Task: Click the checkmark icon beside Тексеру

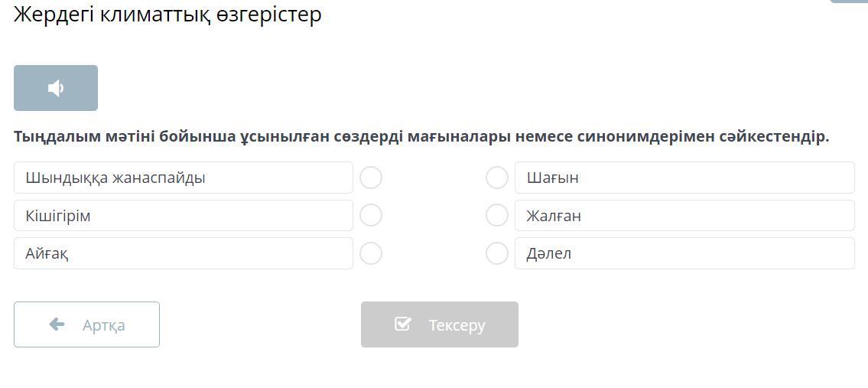Action: [x=403, y=324]
